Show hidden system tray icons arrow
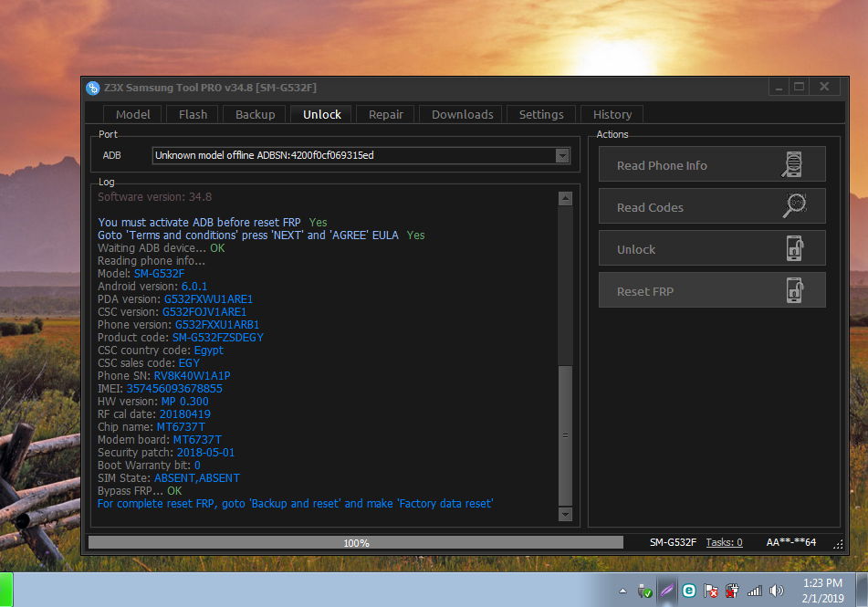Image resolution: width=868 pixels, height=607 pixels. click(x=622, y=591)
